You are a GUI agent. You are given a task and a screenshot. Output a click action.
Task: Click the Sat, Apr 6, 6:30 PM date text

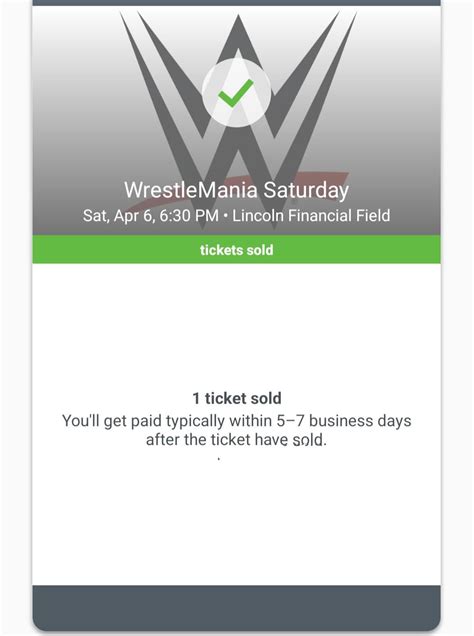151,215
